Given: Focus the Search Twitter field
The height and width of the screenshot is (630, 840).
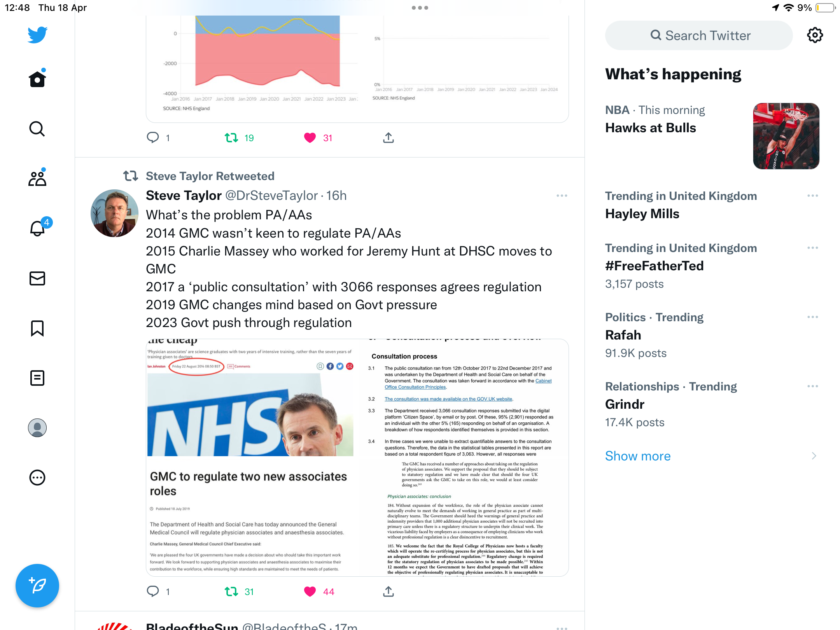Looking at the screenshot, I should (699, 35).
